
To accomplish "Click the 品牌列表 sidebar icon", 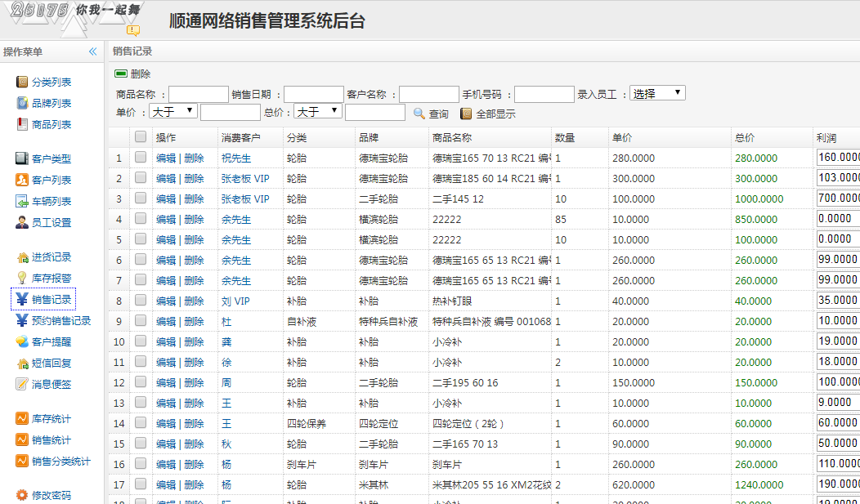I will click(22, 104).
